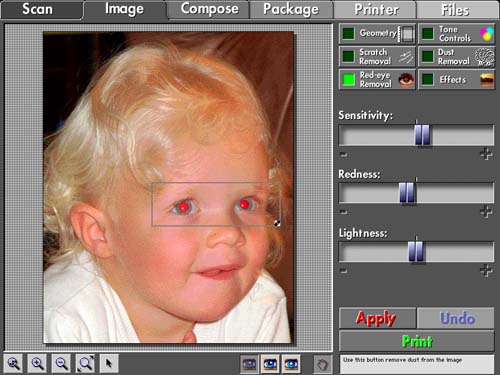Toggle the Dust Removal green indicator
Screen dimensions: 500x375
point(428,57)
